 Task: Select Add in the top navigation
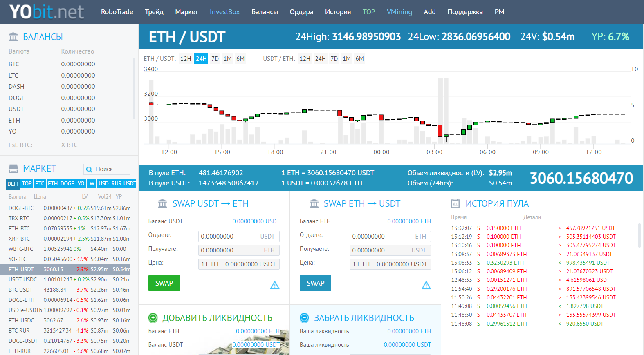pyautogui.click(x=430, y=12)
